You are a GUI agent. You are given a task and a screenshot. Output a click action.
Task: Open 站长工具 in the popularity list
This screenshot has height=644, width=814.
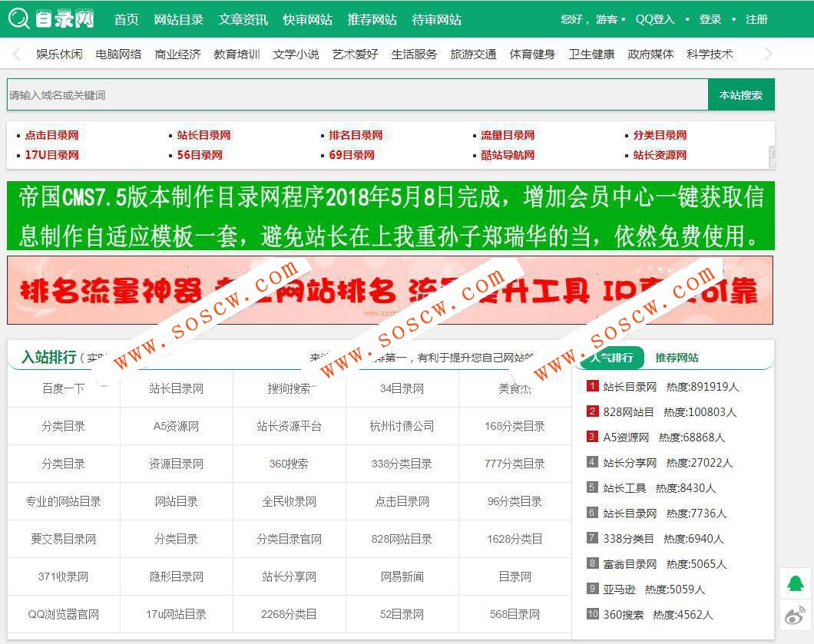[624, 488]
